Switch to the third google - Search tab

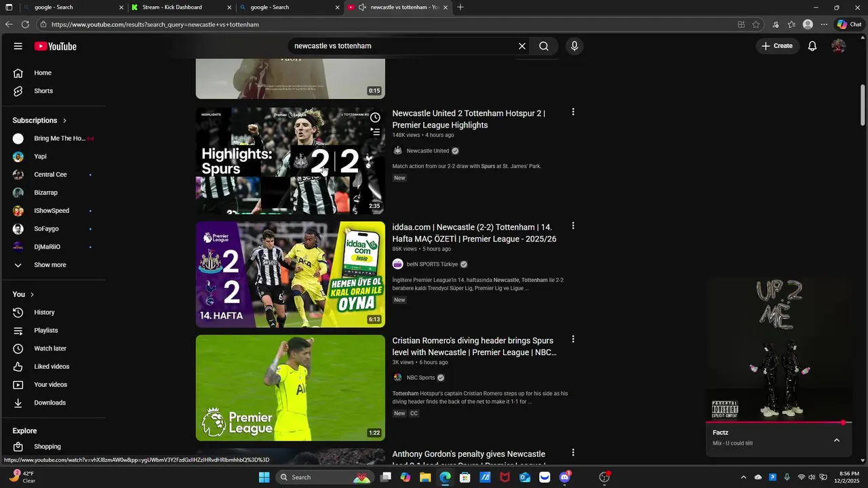click(290, 7)
